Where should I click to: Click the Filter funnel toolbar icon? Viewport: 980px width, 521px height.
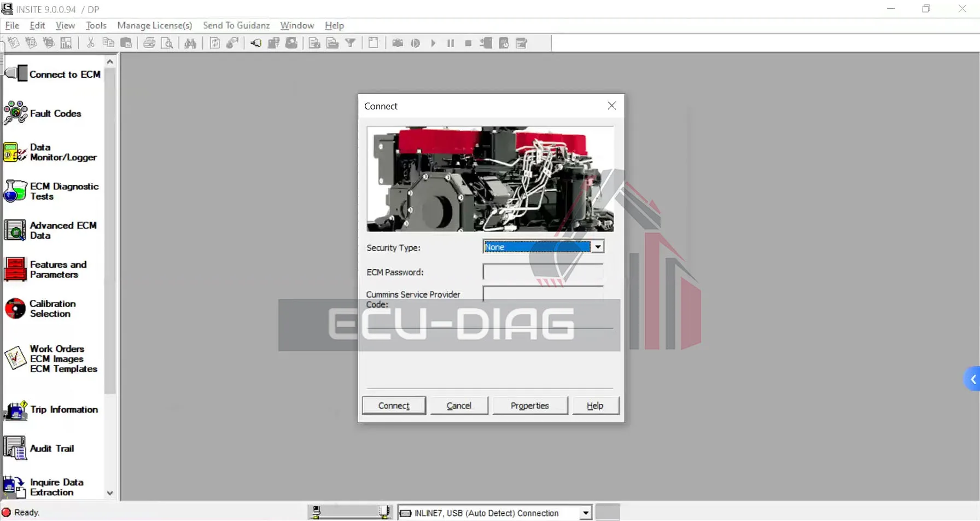[351, 43]
